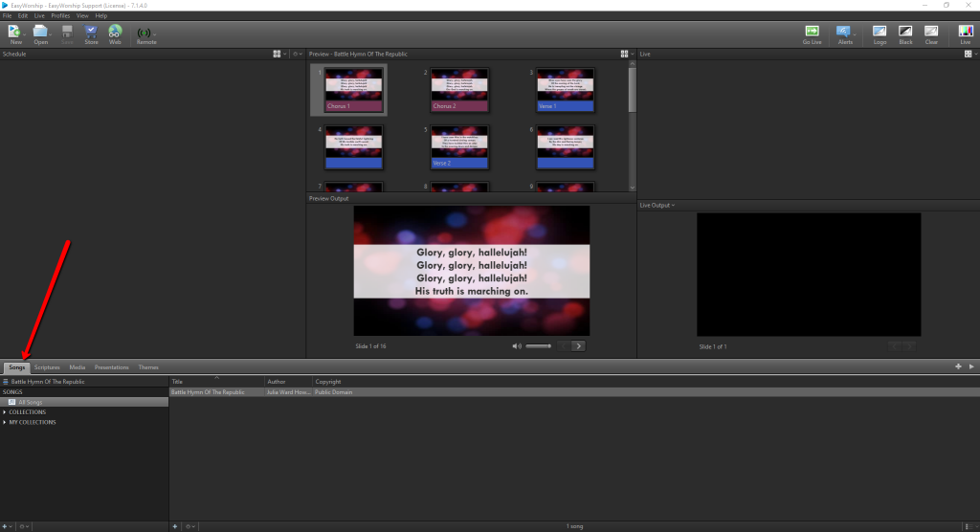The image size is (980, 532).
Task: Switch to the Scriptures tab
Action: [47, 367]
